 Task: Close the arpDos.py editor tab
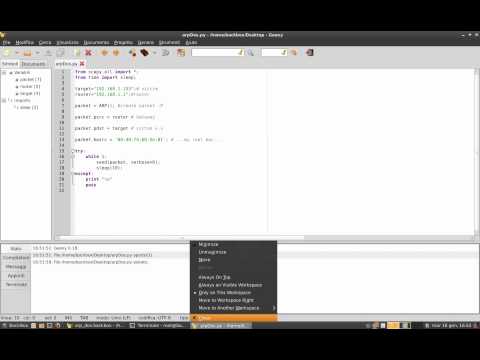pos(82,63)
